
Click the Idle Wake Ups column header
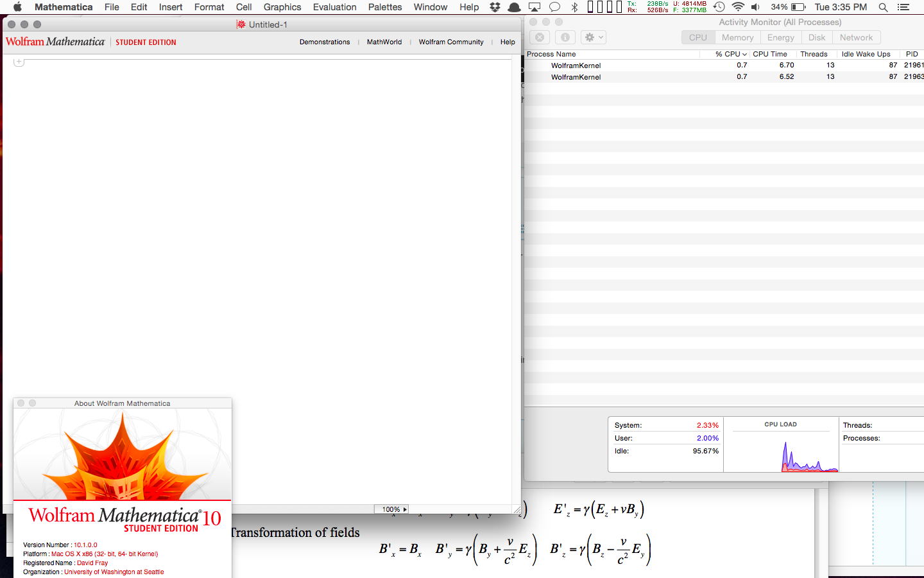coord(866,54)
